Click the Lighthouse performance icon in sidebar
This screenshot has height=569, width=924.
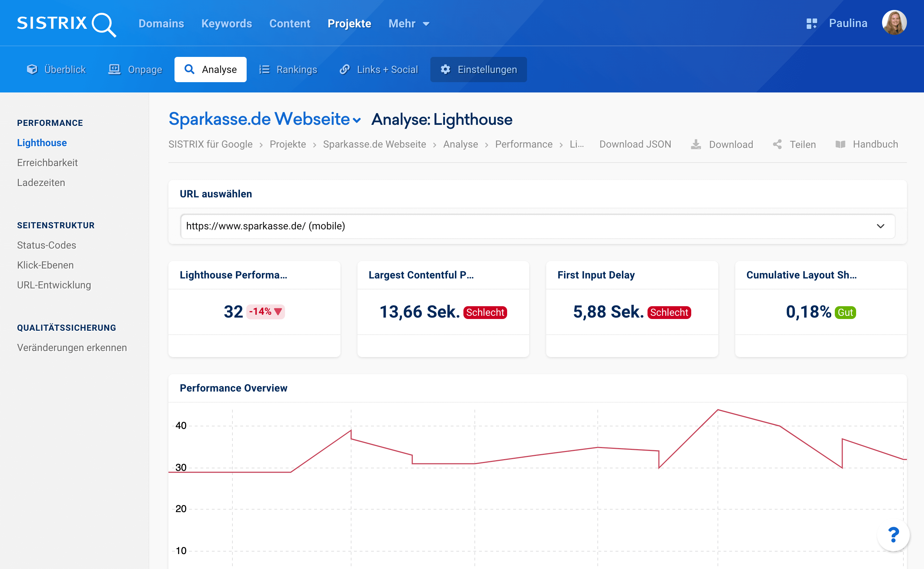pyautogui.click(x=42, y=142)
